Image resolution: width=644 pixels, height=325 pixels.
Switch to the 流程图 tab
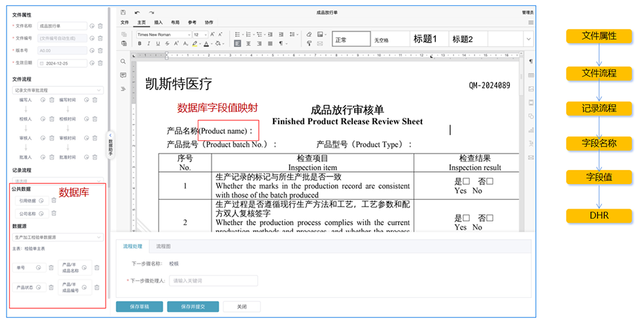pos(164,246)
